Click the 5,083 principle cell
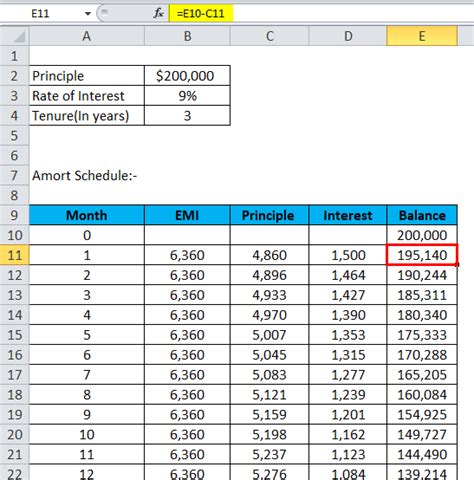474x480 pixels. pos(269,375)
